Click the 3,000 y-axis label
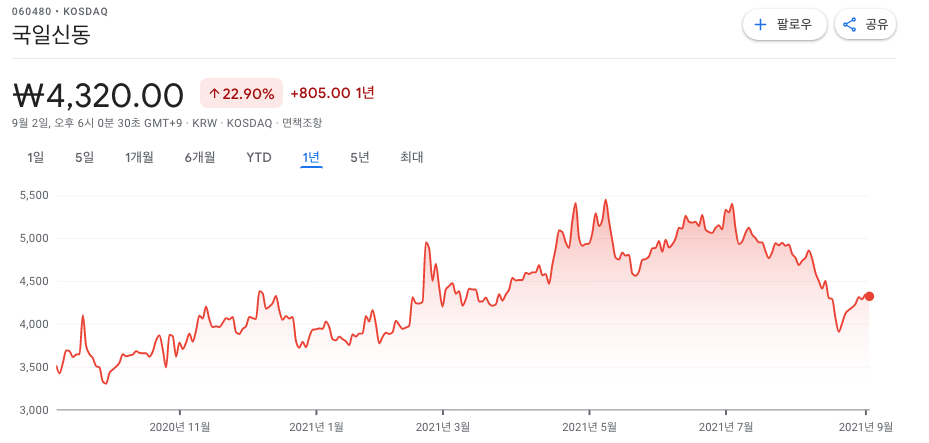The image size is (929, 443). point(36,410)
